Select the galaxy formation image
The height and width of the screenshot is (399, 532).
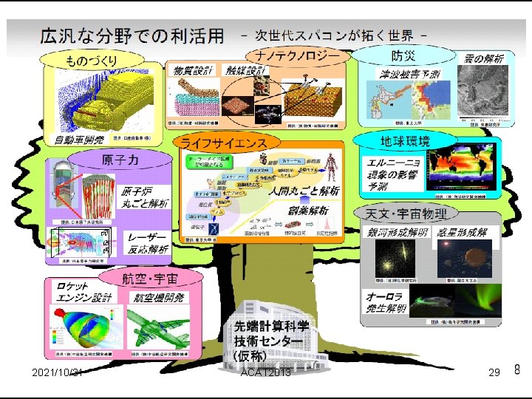point(395,259)
